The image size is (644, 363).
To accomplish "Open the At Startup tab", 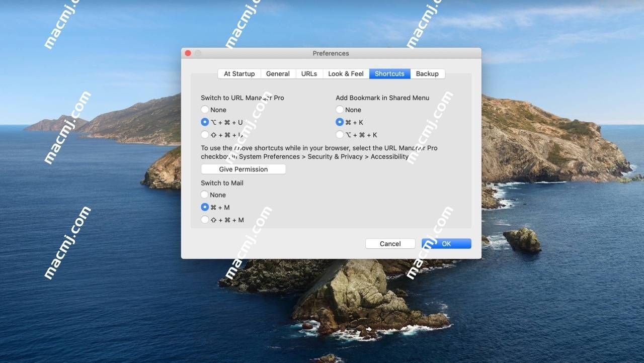I will 239,74.
